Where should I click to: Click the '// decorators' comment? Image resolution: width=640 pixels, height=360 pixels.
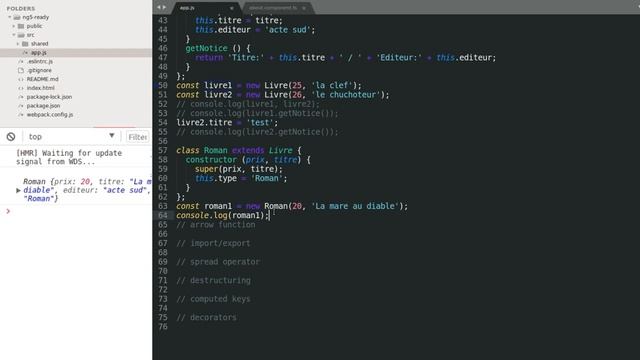[x=207, y=317]
